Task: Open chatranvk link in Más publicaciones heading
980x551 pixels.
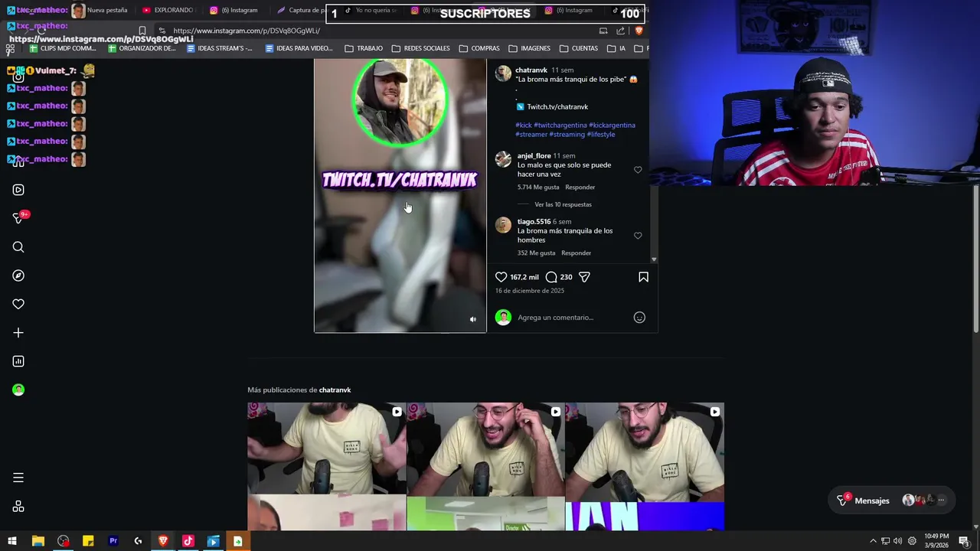Action: click(335, 390)
